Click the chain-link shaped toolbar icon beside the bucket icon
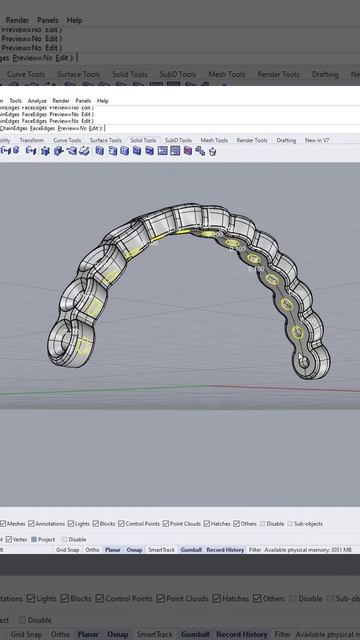This screenshot has width=360, height=640. click(200, 151)
